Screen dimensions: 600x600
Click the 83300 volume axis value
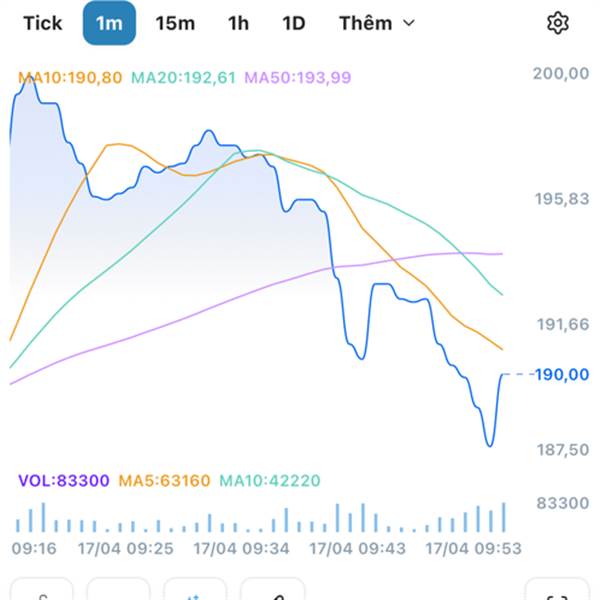point(561,504)
